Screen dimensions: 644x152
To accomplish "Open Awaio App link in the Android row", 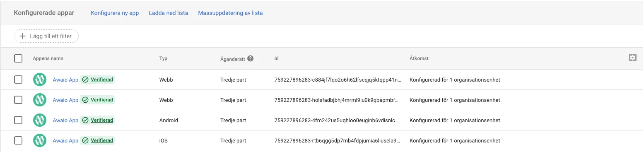I will pyautogui.click(x=65, y=121).
